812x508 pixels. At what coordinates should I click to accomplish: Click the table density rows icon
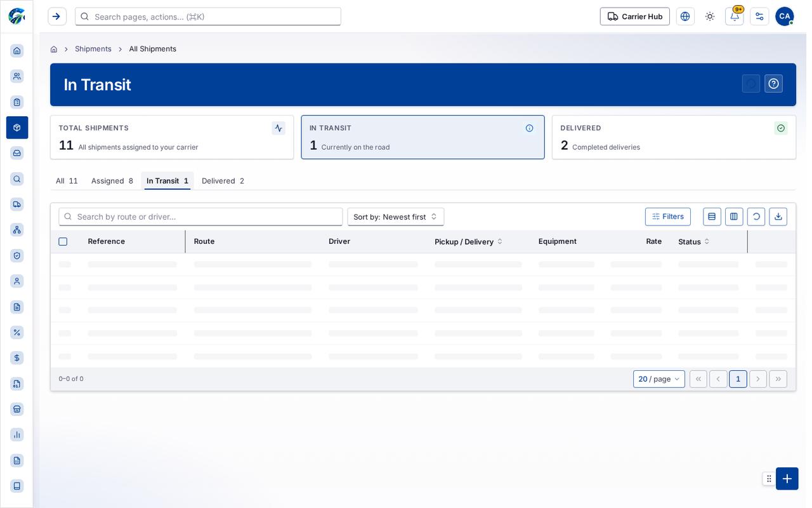pos(712,217)
